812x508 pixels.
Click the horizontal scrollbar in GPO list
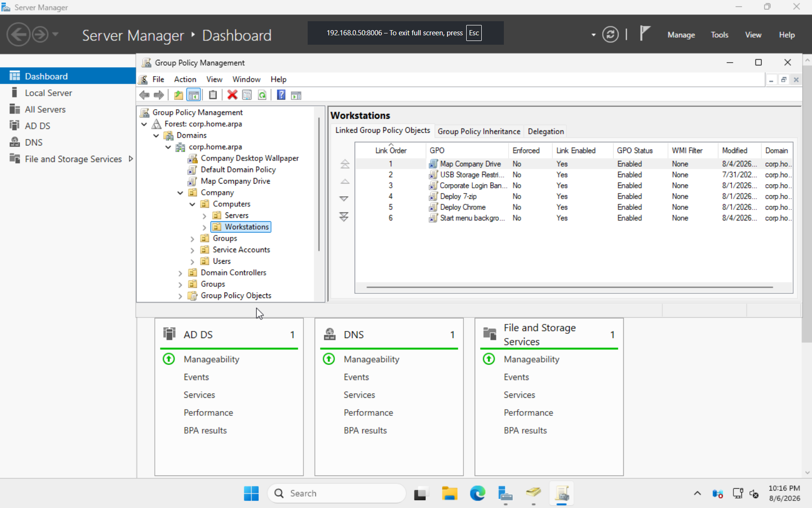(x=569, y=287)
